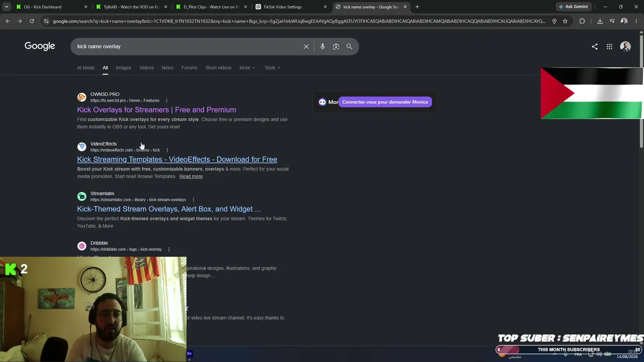Click the location icon in address bar
644x362 pixels.
pos(554,21)
